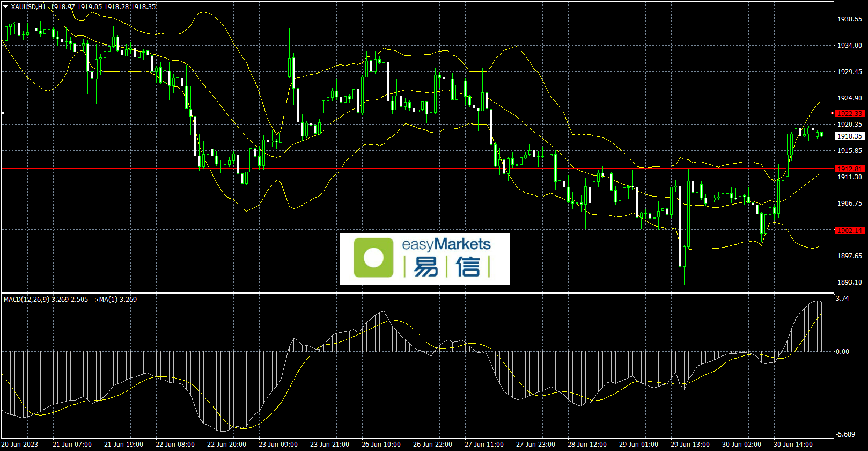Click the 1920.35 price axis label
The width and height of the screenshot is (868, 451).
(x=850, y=125)
